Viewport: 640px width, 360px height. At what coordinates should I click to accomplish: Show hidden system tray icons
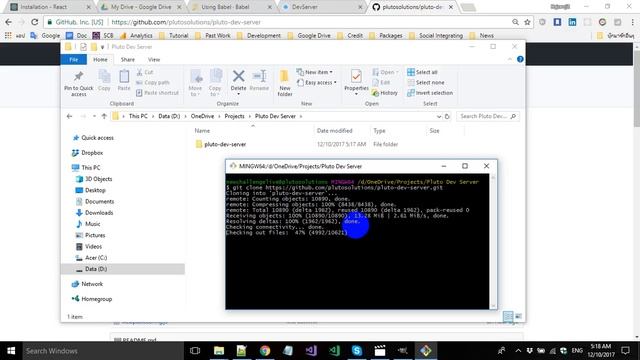(x=518, y=351)
